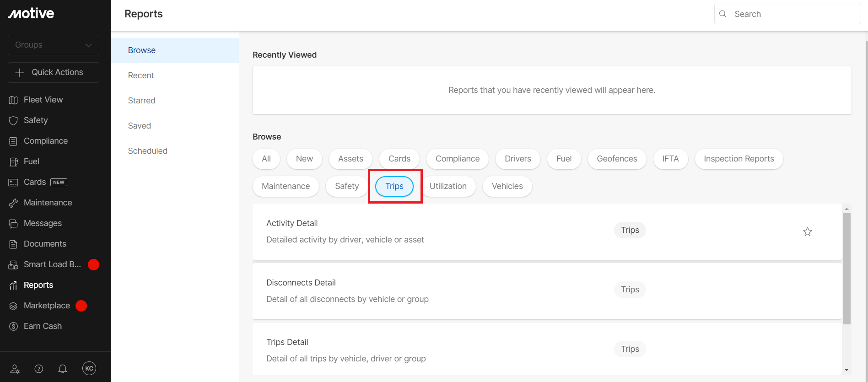This screenshot has width=868, height=382.
Task: Switch to the Starred reports tab
Action: 141,101
